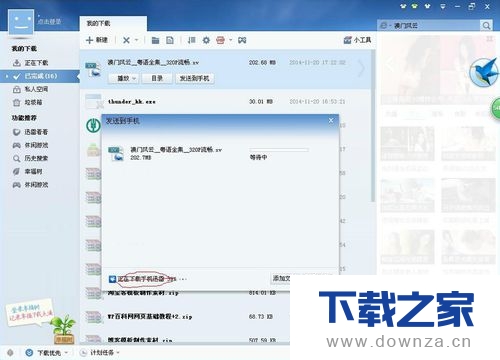Open settings via the gear icon
Viewport: 500px width, 360px height.
point(206,40)
